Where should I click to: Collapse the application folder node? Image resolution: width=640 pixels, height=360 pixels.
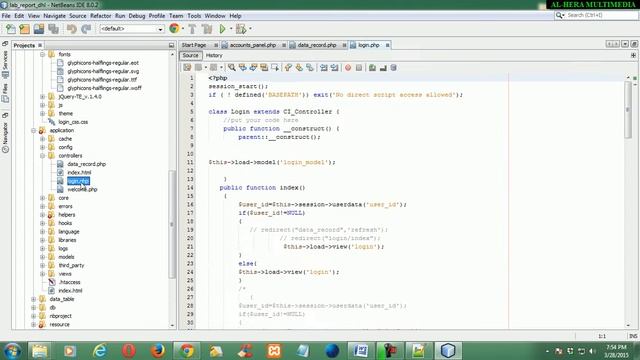tap(33, 131)
